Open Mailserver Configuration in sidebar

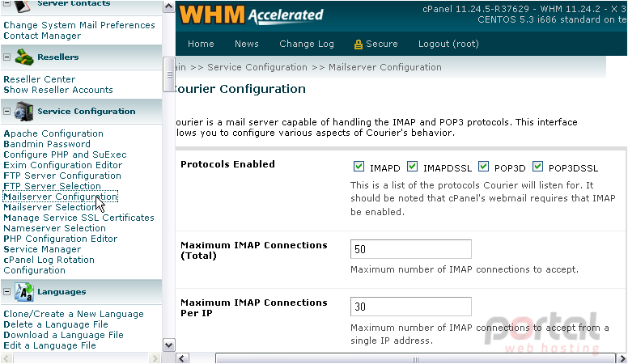61,197
